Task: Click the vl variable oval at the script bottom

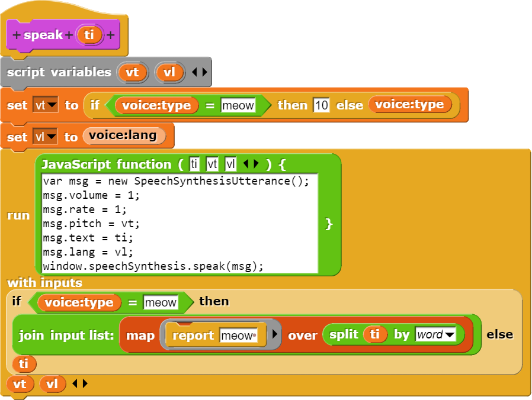Action: click(53, 383)
